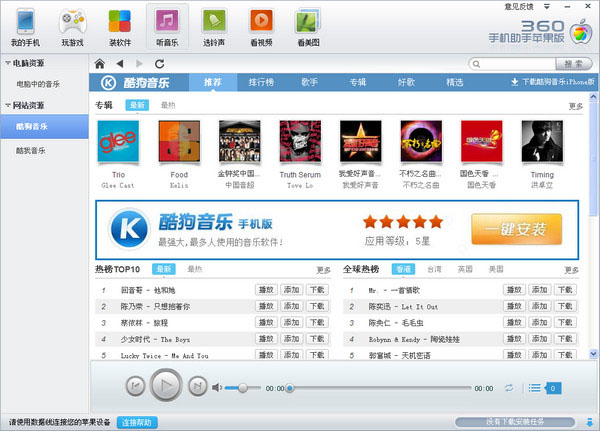
Task: Expand 更多 for 专辑 section
Action: click(x=576, y=106)
